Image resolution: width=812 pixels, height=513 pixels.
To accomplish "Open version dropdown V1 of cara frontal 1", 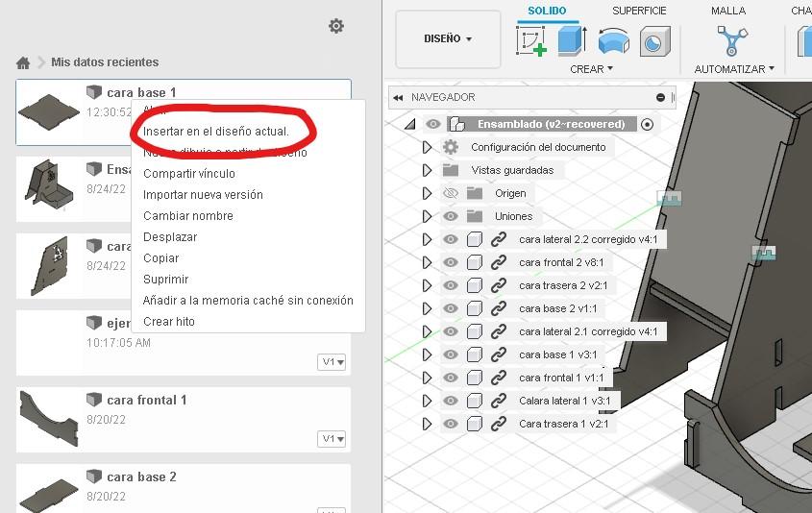I will click(x=332, y=439).
